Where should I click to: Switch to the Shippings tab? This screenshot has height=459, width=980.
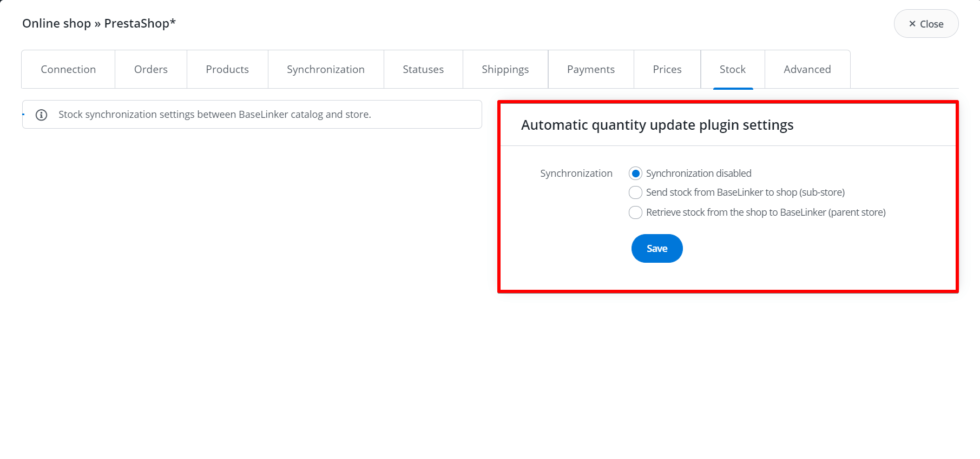coord(505,69)
